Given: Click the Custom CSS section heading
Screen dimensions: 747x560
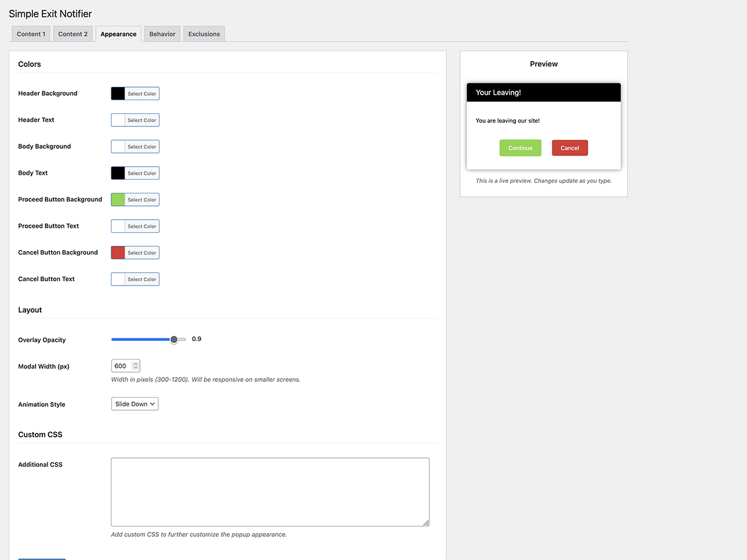Looking at the screenshot, I should 40,434.
